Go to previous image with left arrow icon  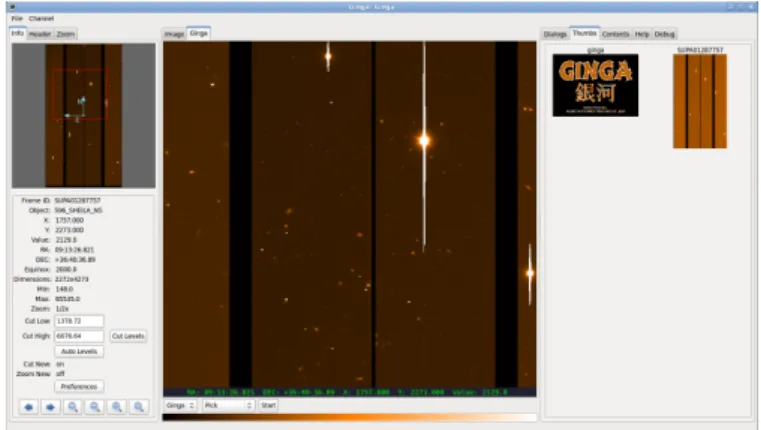(29, 407)
